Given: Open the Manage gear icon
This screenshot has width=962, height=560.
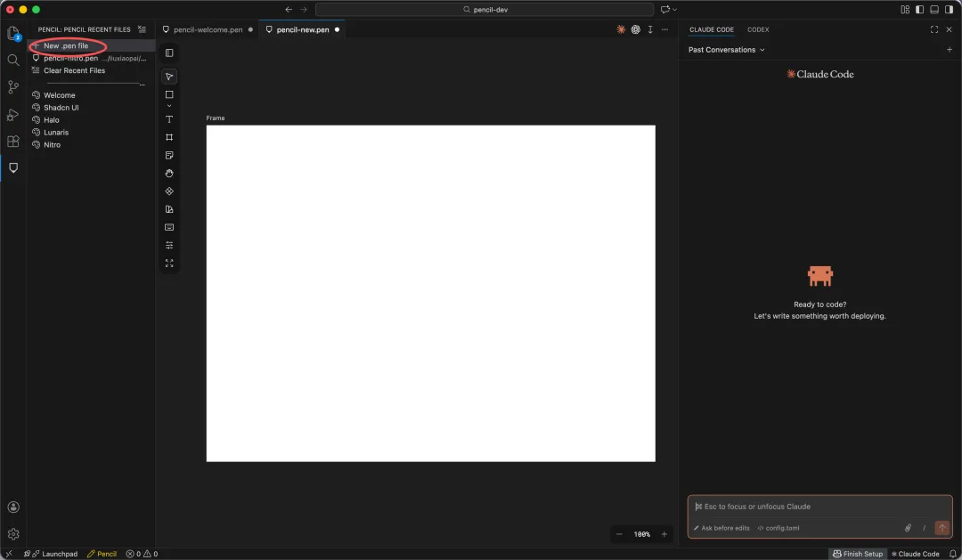Looking at the screenshot, I should pyautogui.click(x=12, y=534).
